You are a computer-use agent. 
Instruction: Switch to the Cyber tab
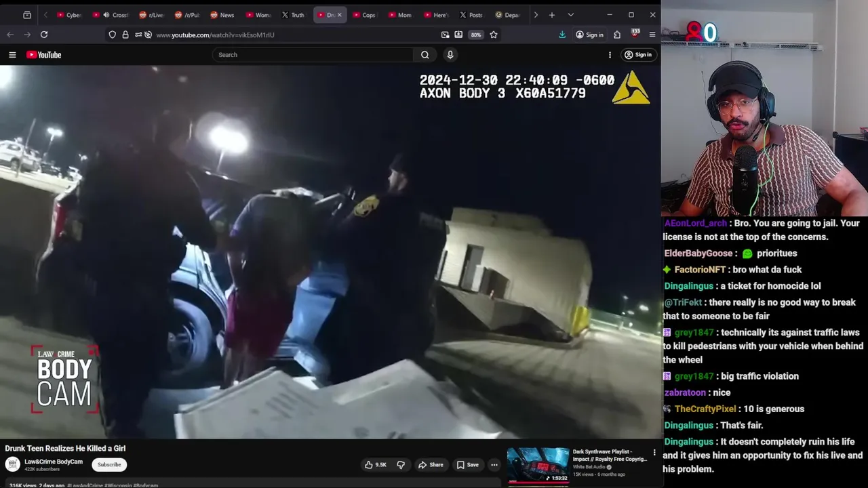(x=69, y=15)
